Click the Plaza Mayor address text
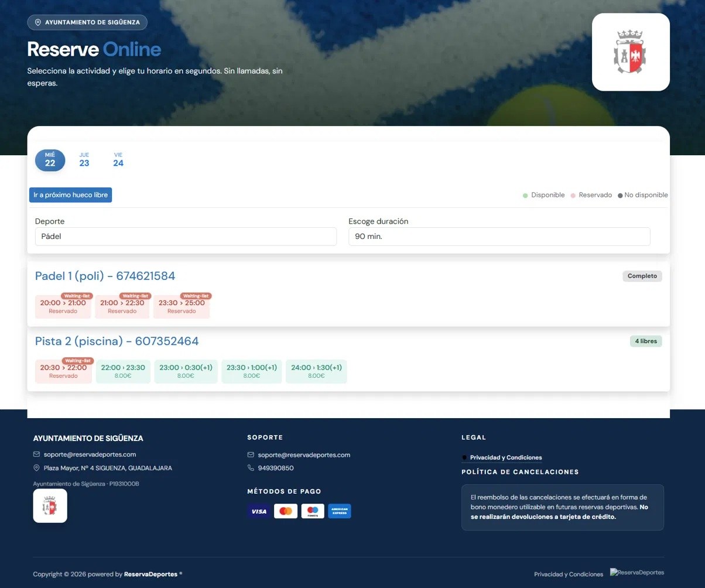 coord(108,468)
